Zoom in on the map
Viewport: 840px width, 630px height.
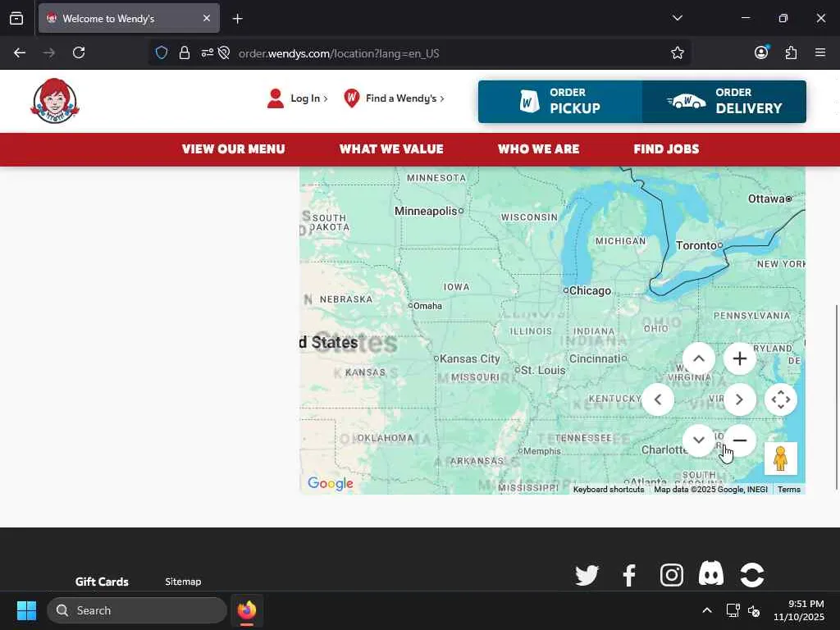pos(740,358)
